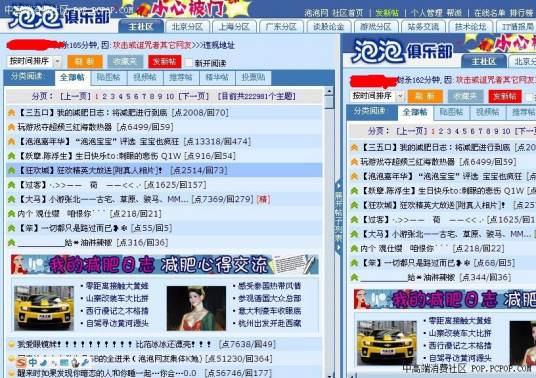Click thread icon beside 【三五口】 in right page
Viewport: 536px width, 378px height.
(x=354, y=147)
